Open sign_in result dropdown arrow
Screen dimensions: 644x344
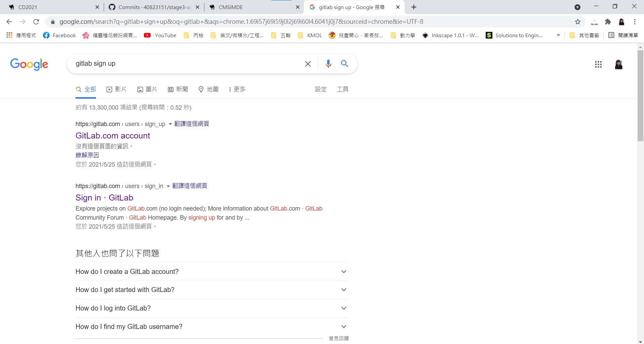tap(168, 186)
